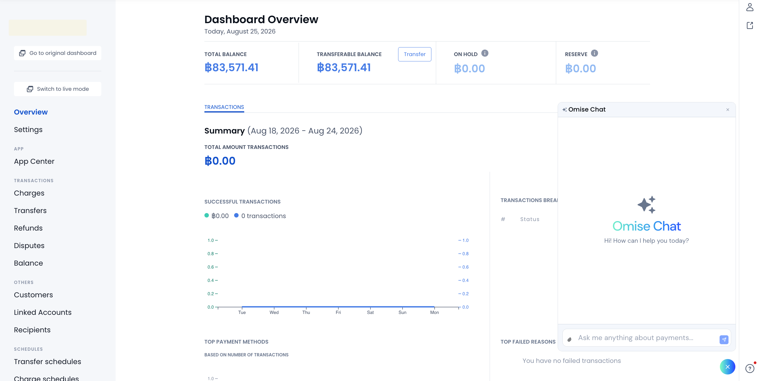The image size is (760, 381).
Task: Click the Transfer button
Action: pyautogui.click(x=414, y=54)
